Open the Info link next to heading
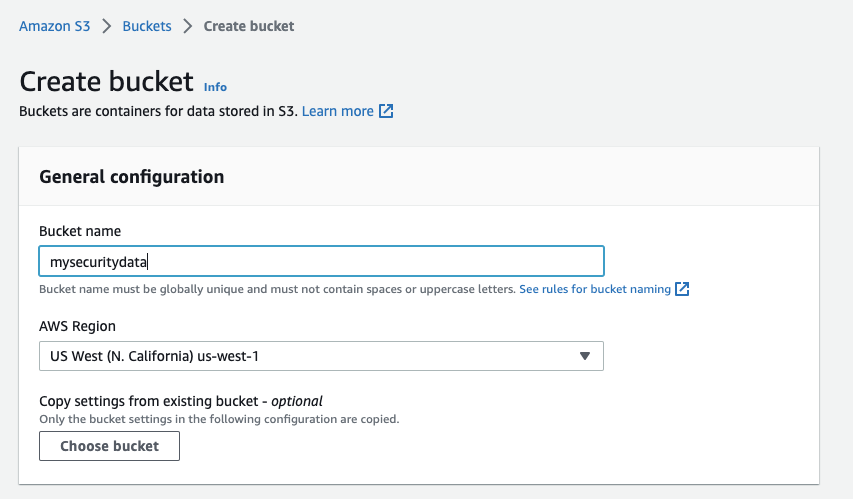The width and height of the screenshot is (853, 499). 215,87
